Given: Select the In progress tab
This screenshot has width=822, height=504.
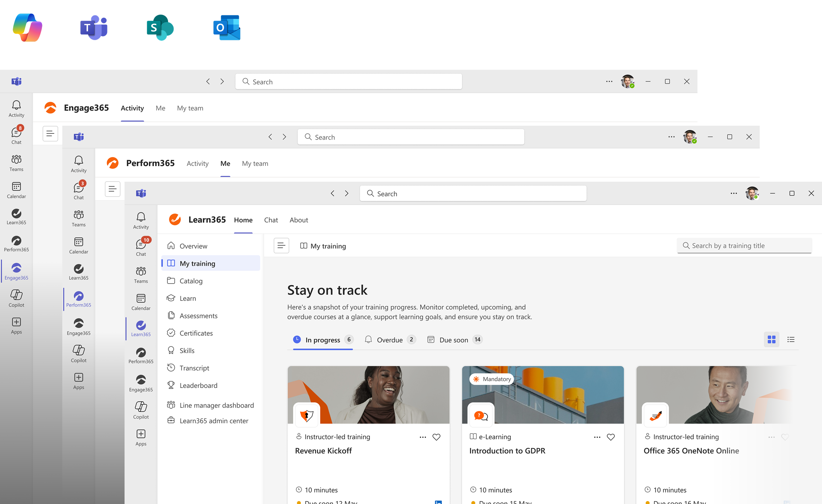Looking at the screenshot, I should click(323, 340).
